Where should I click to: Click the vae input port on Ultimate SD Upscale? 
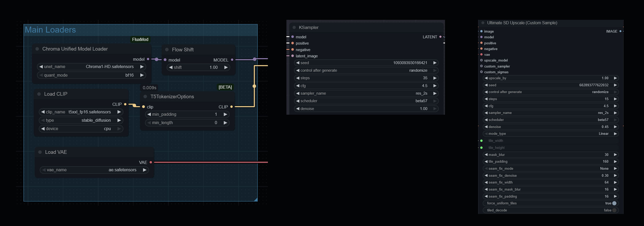pyautogui.click(x=482, y=54)
